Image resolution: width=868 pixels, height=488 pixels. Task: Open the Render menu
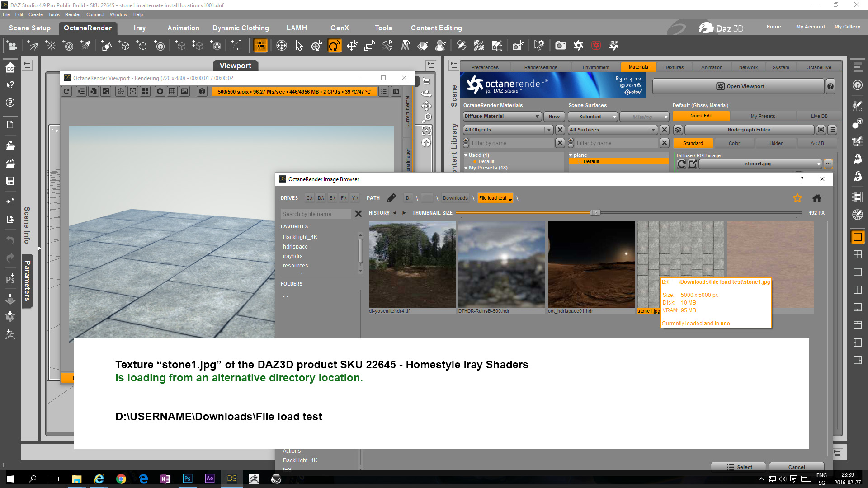[x=73, y=15]
